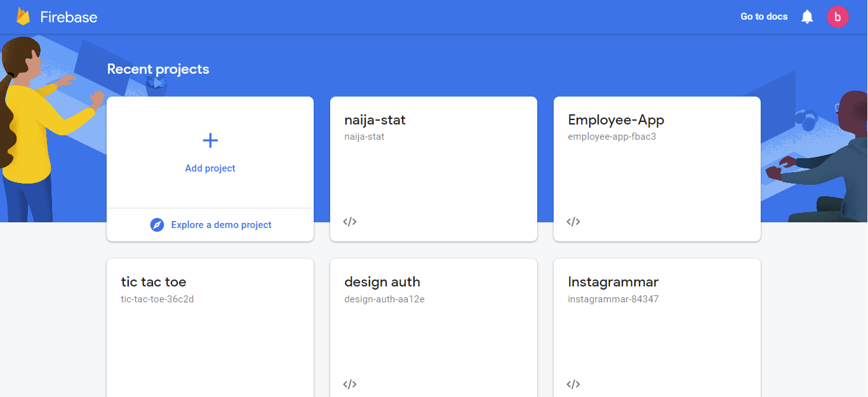Select the project ID tic-tac-toe-36c2d
Viewport: 868px width, 397px height.
coord(158,299)
